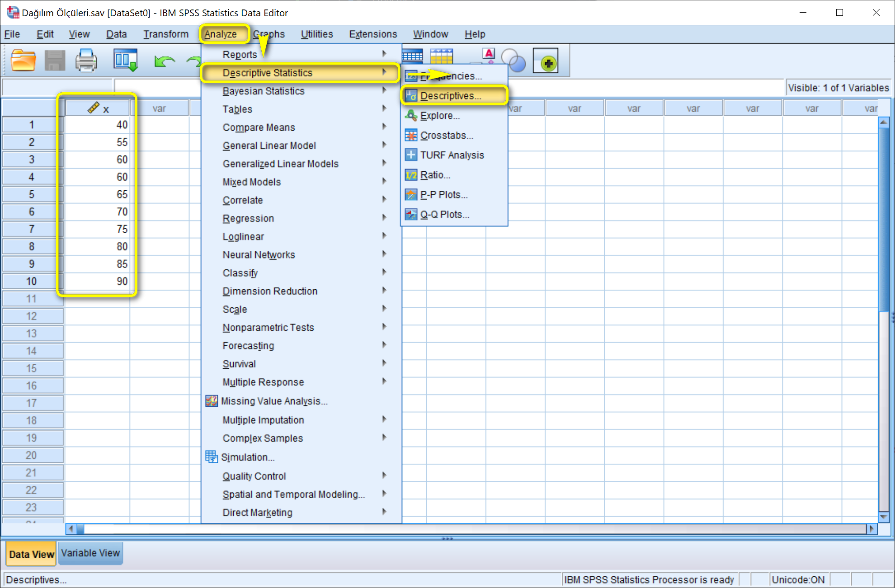This screenshot has width=895, height=588.
Task: Choose Explore in the Descriptive Statistics submenu
Action: pos(440,116)
